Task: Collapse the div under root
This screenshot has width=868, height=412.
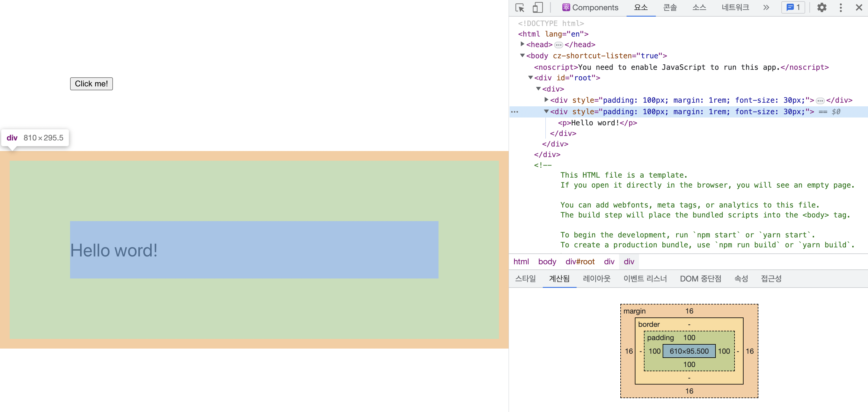Action: coord(538,89)
